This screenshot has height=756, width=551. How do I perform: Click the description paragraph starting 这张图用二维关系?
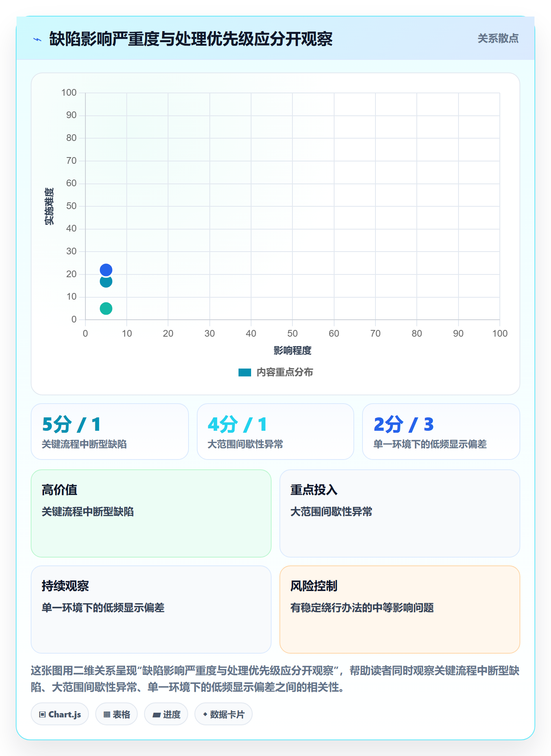(x=275, y=679)
